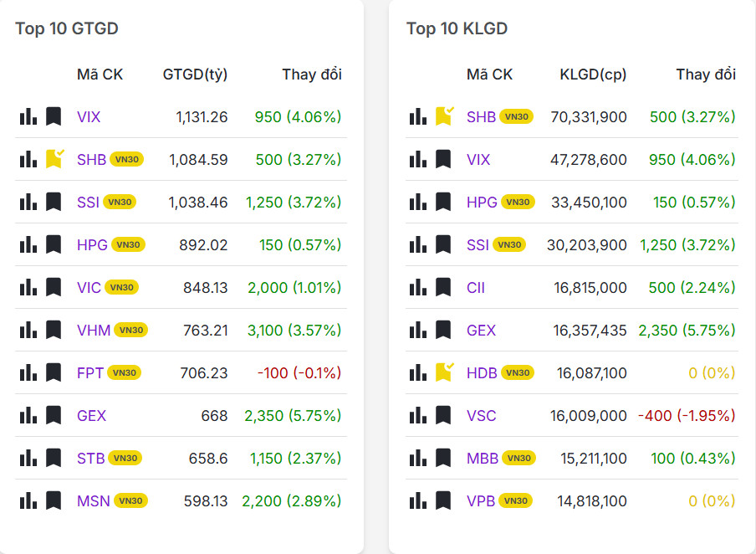This screenshot has height=554, width=756.
Task: Toggle bookmark for HDB stock
Action: click(x=444, y=372)
